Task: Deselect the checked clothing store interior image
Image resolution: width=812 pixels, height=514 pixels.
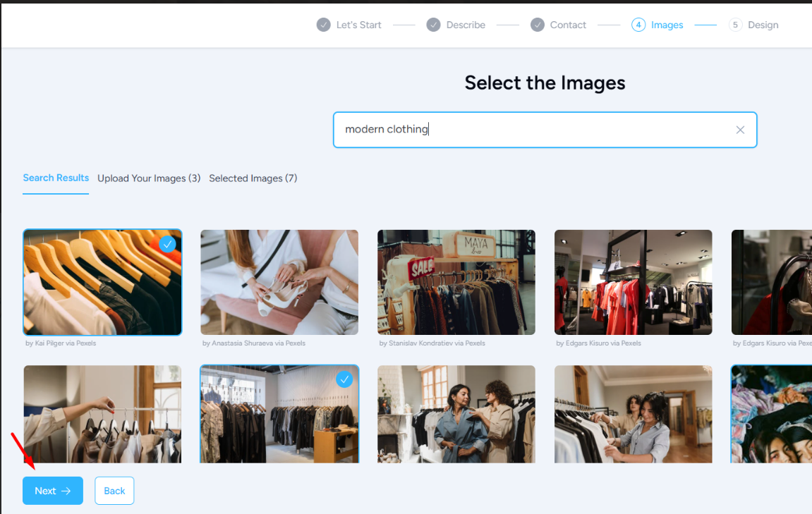Action: (x=344, y=379)
